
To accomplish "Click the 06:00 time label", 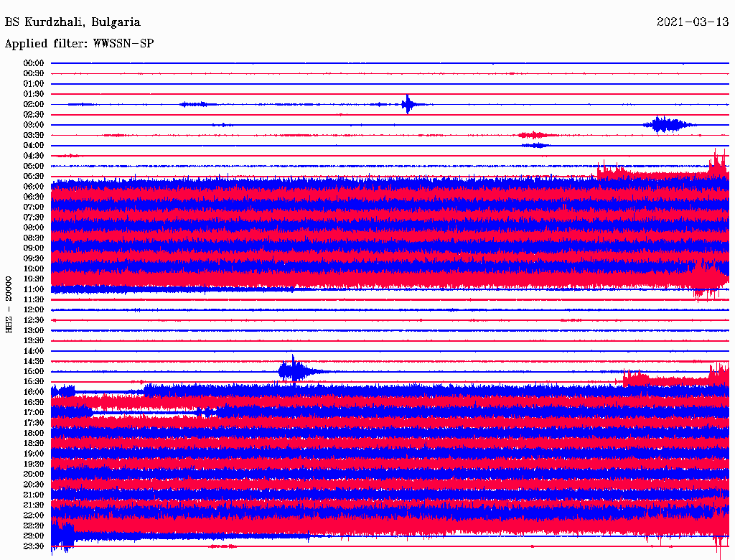I will pyautogui.click(x=34, y=187).
